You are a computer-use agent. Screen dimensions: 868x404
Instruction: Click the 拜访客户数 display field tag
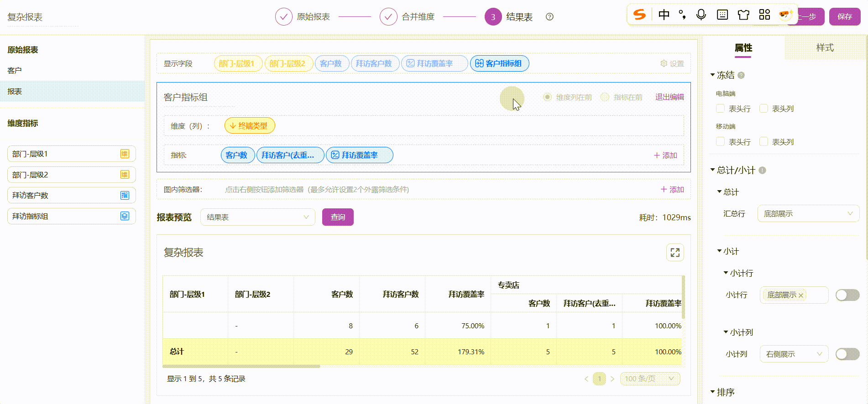click(x=375, y=63)
